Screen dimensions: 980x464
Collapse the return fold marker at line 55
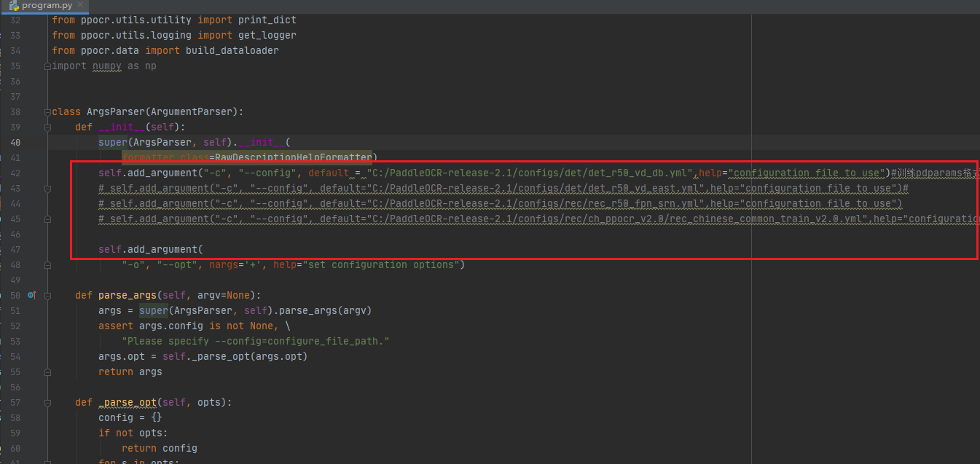47,371
